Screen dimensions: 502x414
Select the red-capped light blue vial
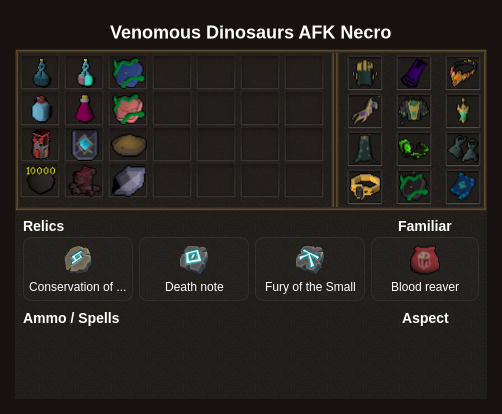[x=40, y=109]
